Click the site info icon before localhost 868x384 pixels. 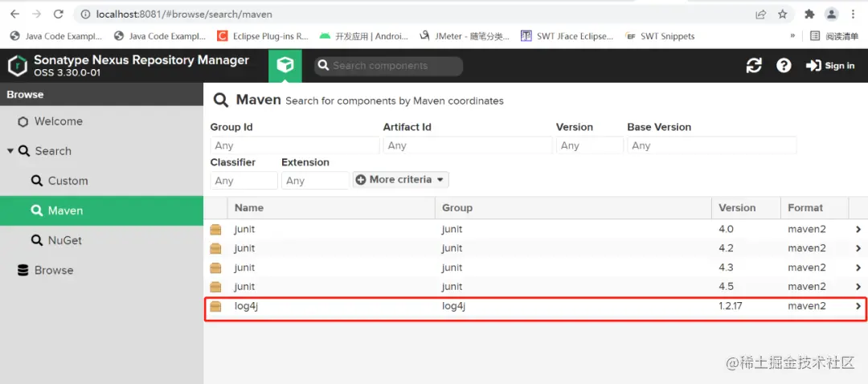click(85, 14)
